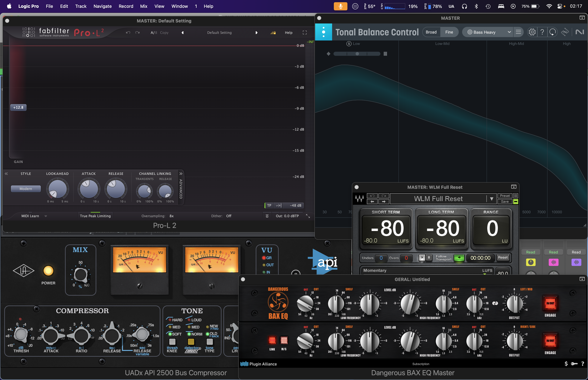Image resolution: width=588 pixels, height=380 pixels.
Task: Click the WLM next preset right arrow
Action: 384,202
